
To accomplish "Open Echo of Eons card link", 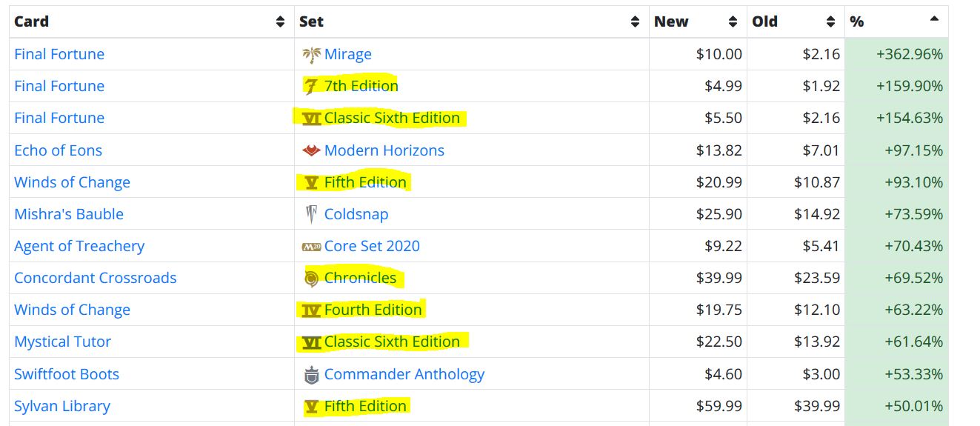I will [x=58, y=150].
